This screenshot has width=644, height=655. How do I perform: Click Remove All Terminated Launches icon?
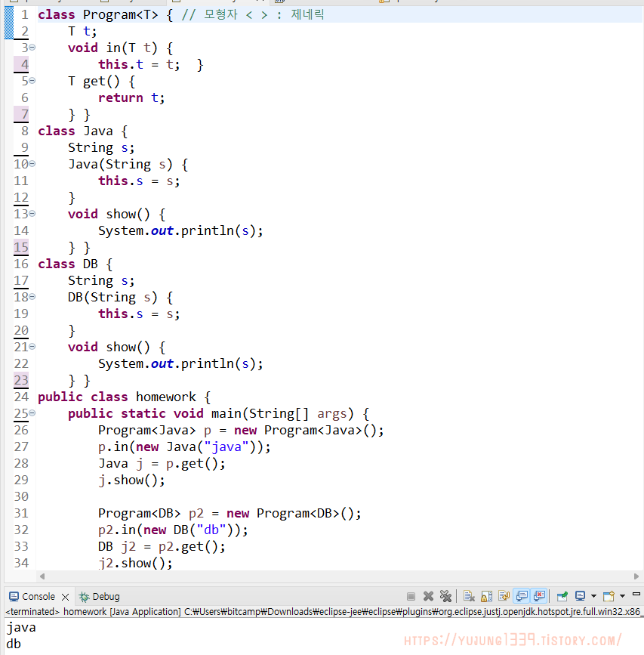point(445,596)
